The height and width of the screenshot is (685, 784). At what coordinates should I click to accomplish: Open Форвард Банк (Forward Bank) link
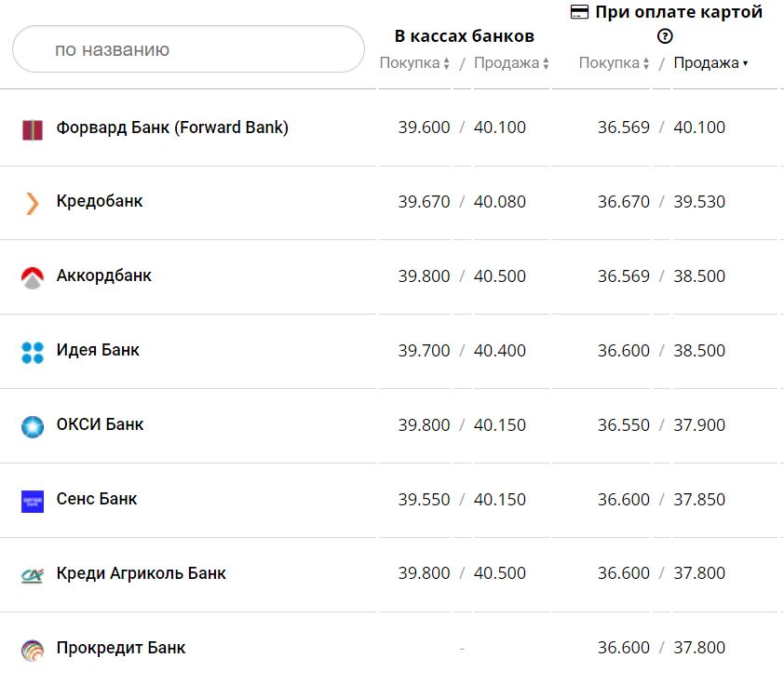tap(172, 128)
